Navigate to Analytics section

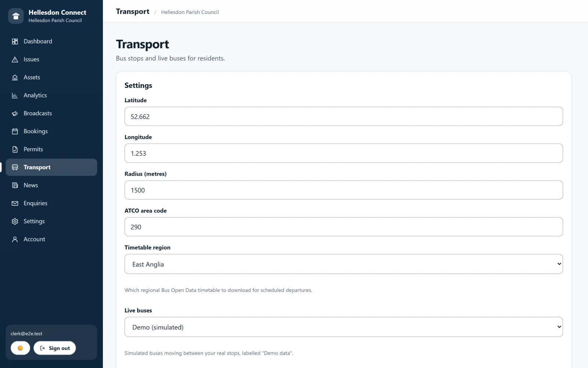tap(51, 96)
